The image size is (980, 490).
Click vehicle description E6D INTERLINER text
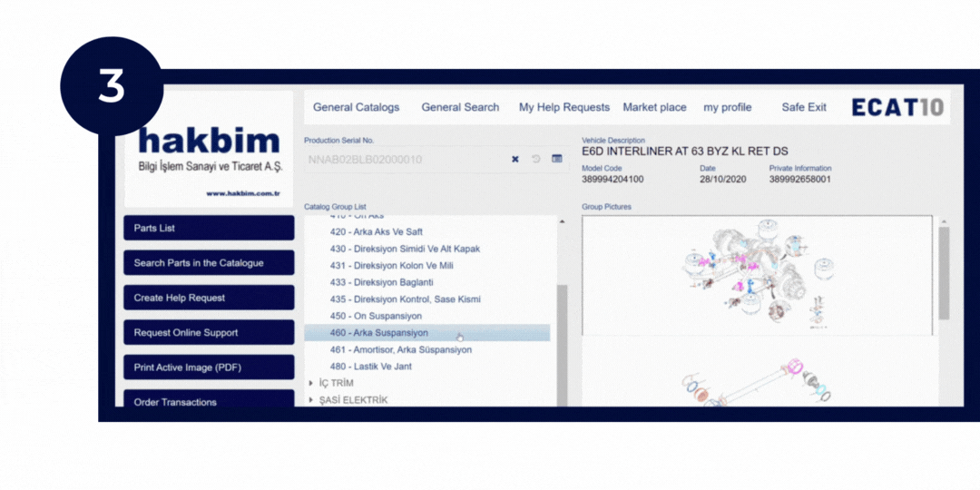coord(685,152)
